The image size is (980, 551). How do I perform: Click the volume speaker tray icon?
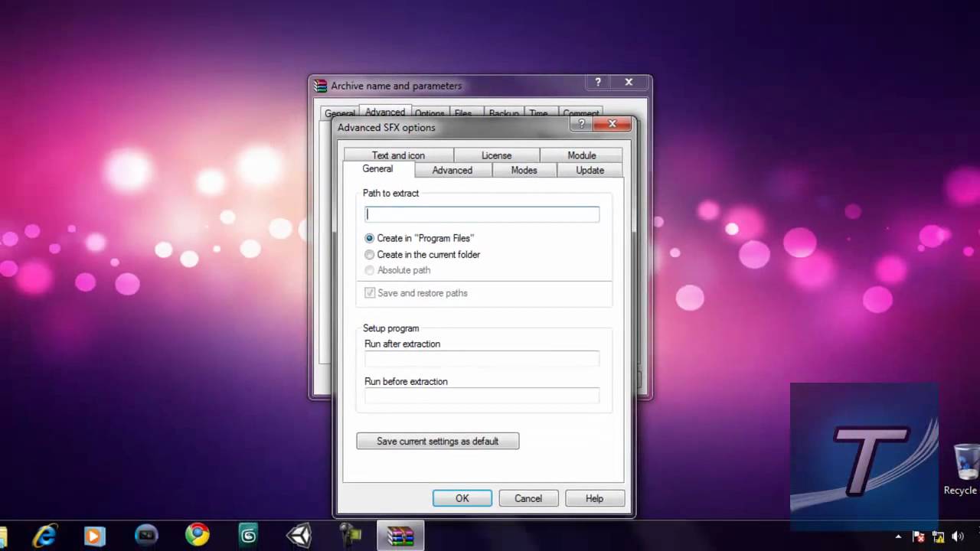957,536
